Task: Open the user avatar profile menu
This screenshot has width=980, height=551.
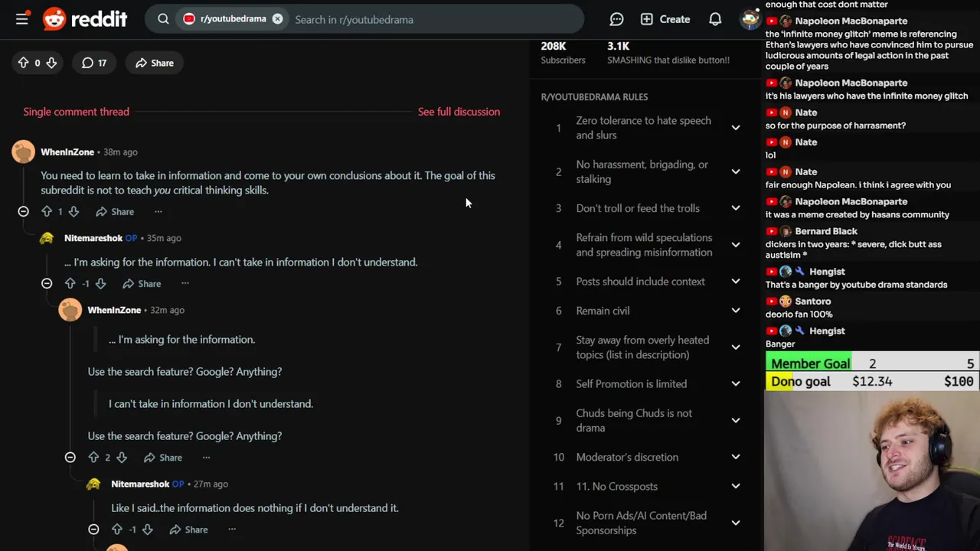Action: point(750,19)
